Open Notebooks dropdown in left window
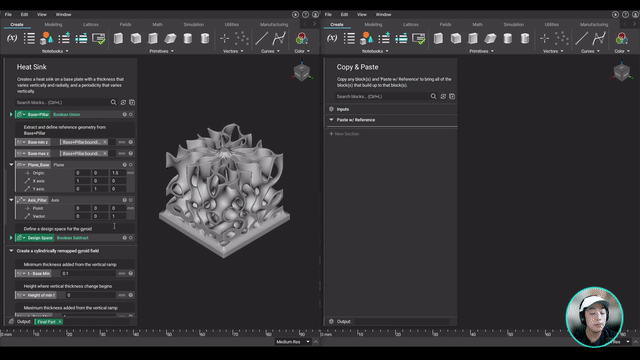Viewport: 640px width, 360px height. [55, 51]
